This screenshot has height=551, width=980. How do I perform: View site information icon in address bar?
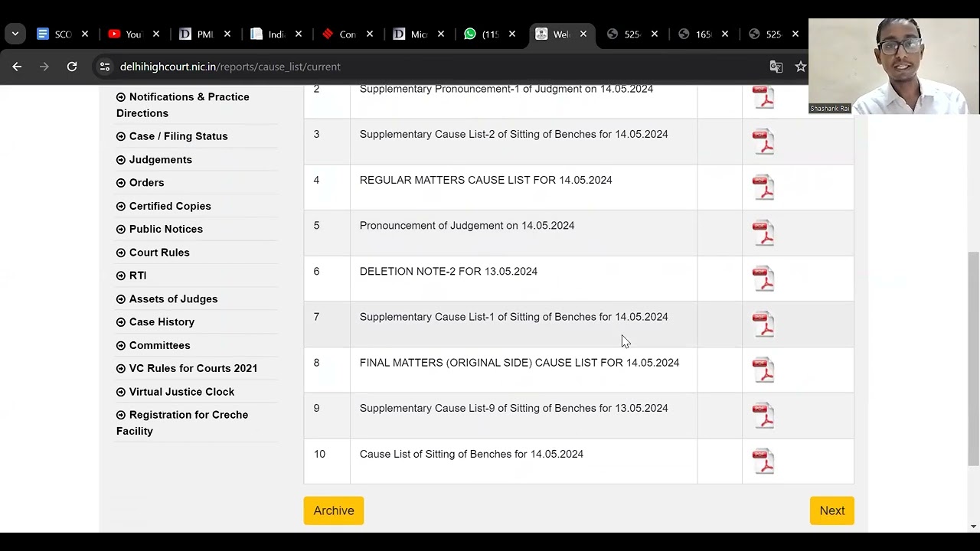coord(105,67)
